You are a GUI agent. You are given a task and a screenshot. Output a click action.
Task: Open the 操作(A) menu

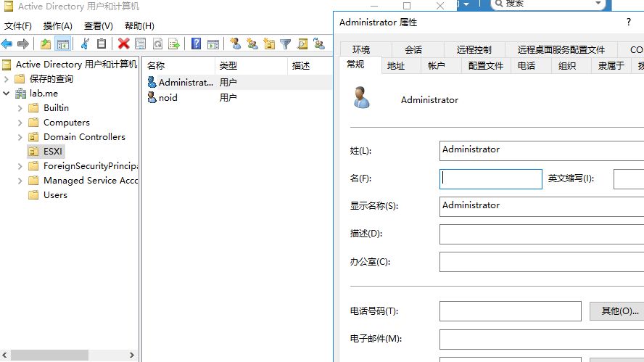pos(58,26)
